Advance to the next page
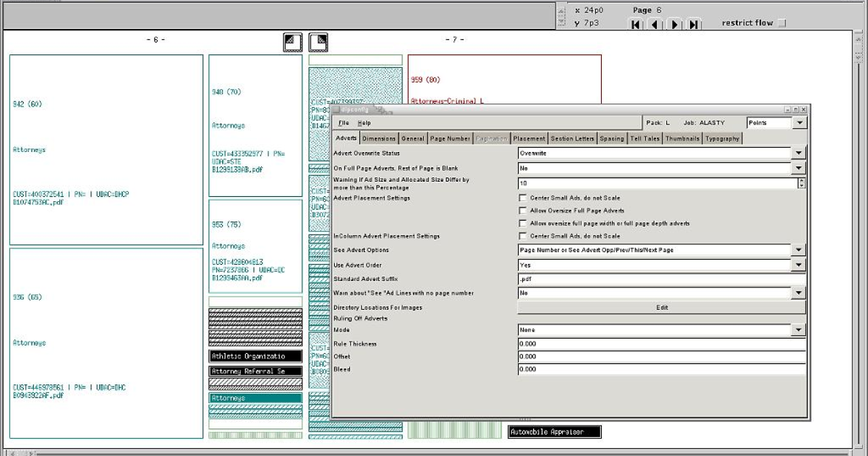Image resolution: width=868 pixels, height=456 pixels. 674,25
